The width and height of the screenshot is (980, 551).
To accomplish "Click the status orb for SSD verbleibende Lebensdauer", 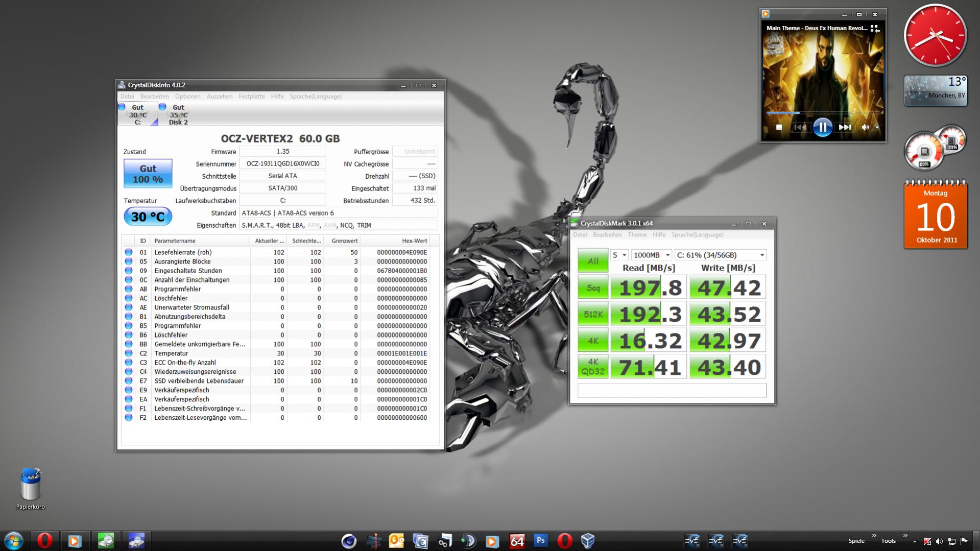I will tap(129, 381).
